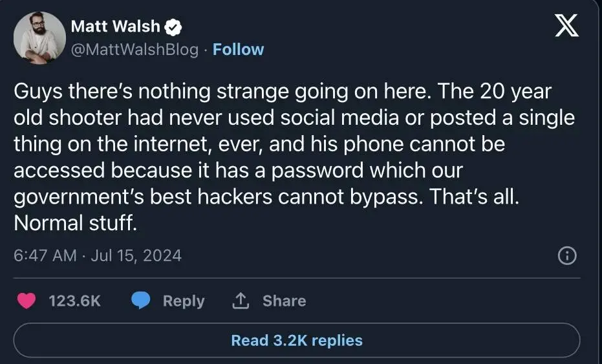Click the Jul 15, 2024 date
Image resolution: width=602 pixels, height=364 pixels.
pos(136,255)
